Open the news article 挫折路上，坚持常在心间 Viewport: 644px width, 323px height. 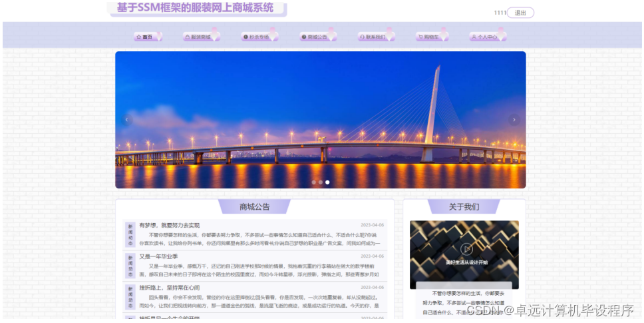tap(169, 288)
